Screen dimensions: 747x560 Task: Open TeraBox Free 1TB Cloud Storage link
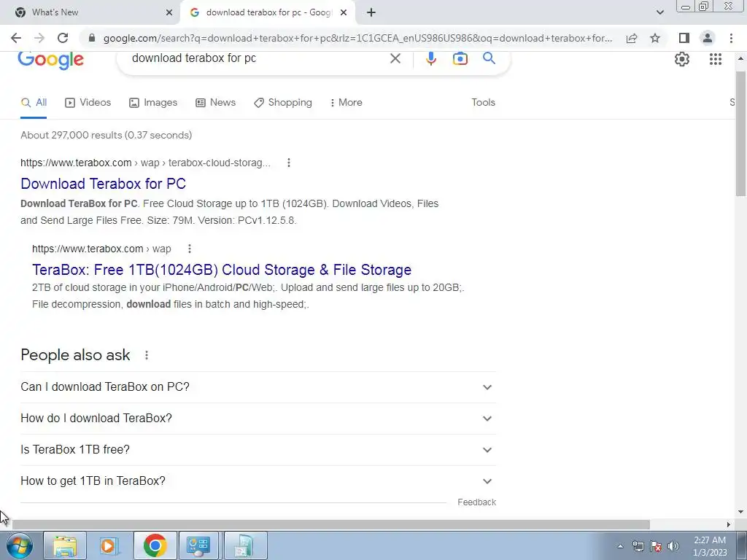[x=222, y=270]
